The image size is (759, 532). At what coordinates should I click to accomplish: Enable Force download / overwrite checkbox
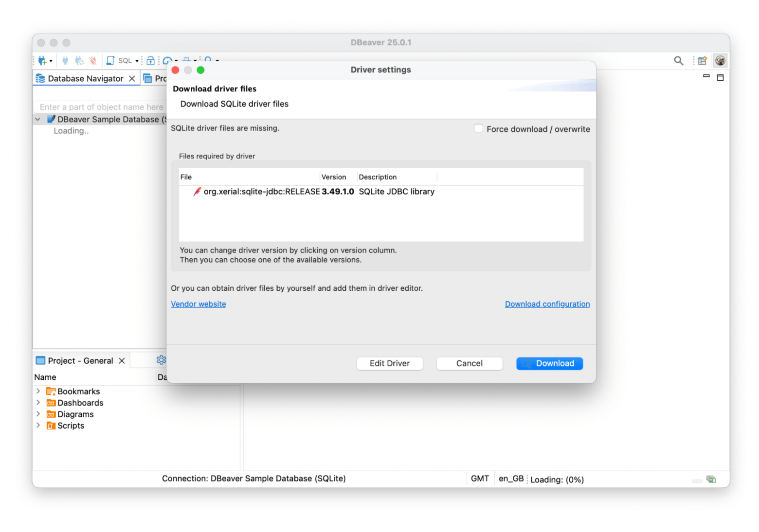[x=479, y=129]
